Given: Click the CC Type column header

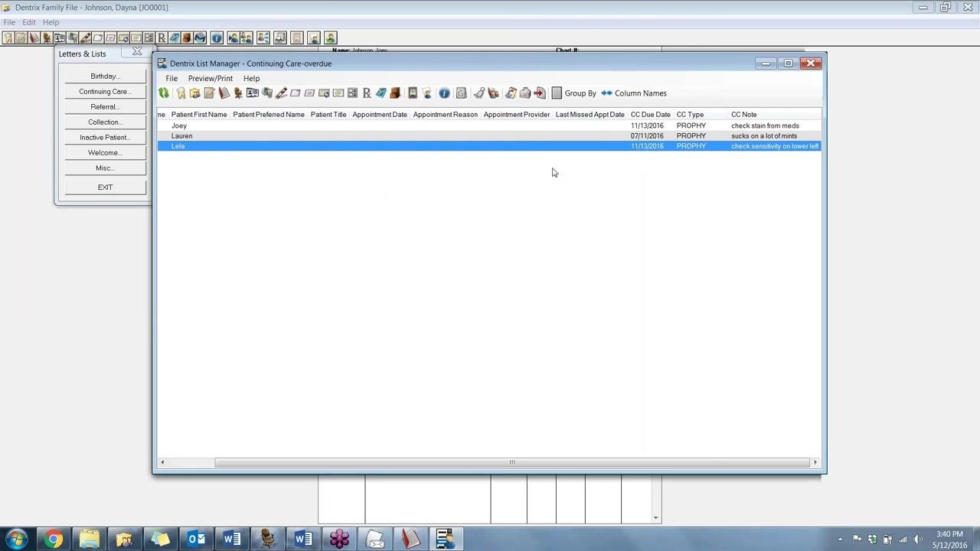Looking at the screenshot, I should click(690, 114).
